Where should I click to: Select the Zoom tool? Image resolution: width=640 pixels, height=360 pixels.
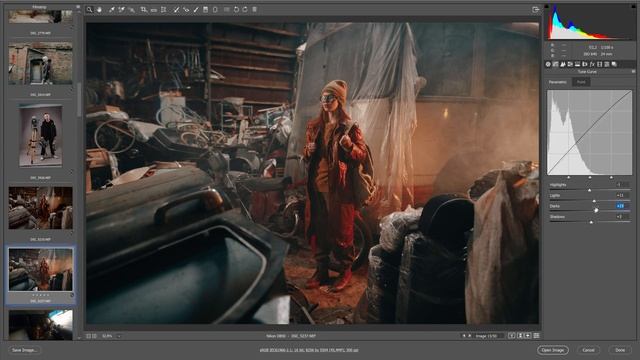(x=89, y=9)
